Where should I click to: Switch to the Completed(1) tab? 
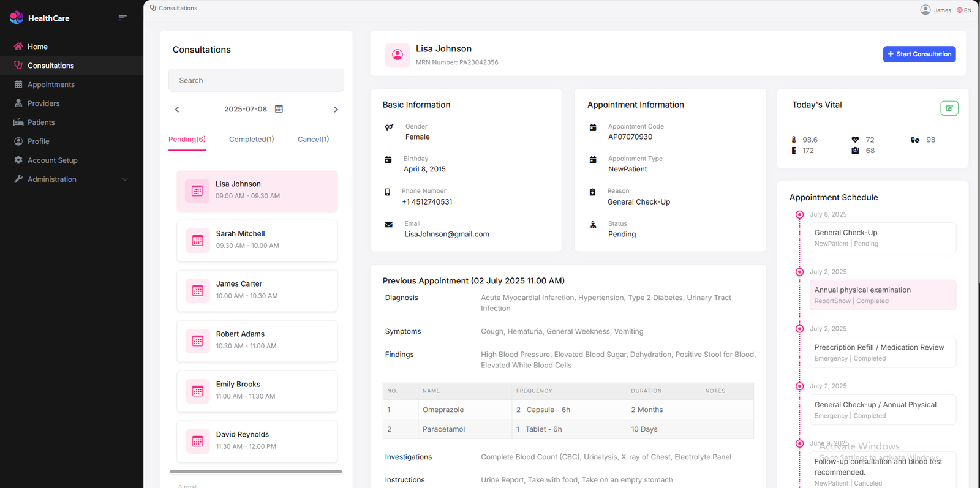251,140
